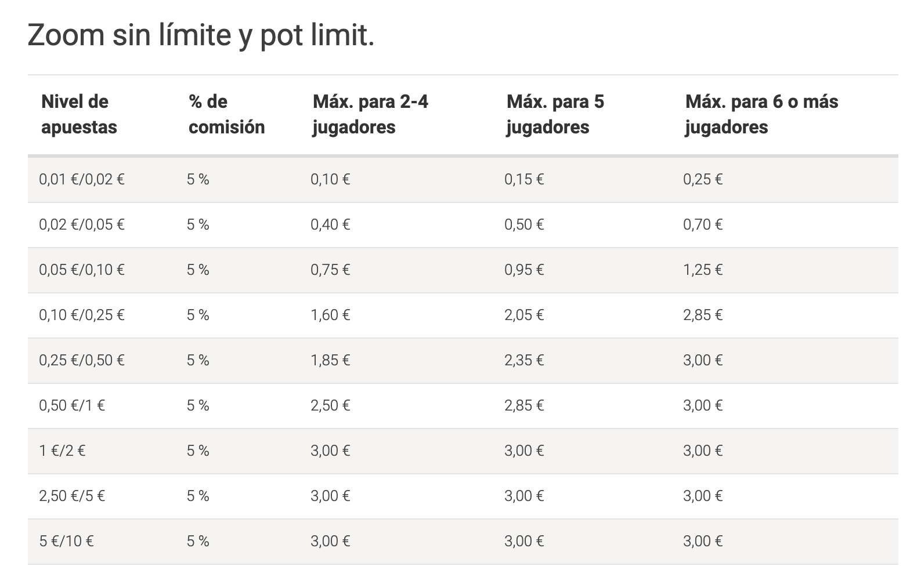Select the 1,85 € max value cell
The image size is (910, 588).
tap(330, 360)
